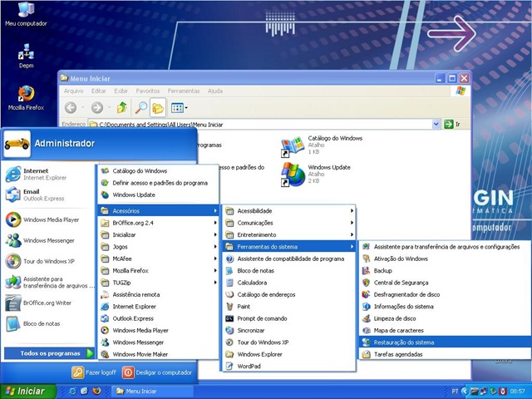This screenshot has height=399, width=532.
Task: Click Fazer logoff button
Action: coord(94,372)
